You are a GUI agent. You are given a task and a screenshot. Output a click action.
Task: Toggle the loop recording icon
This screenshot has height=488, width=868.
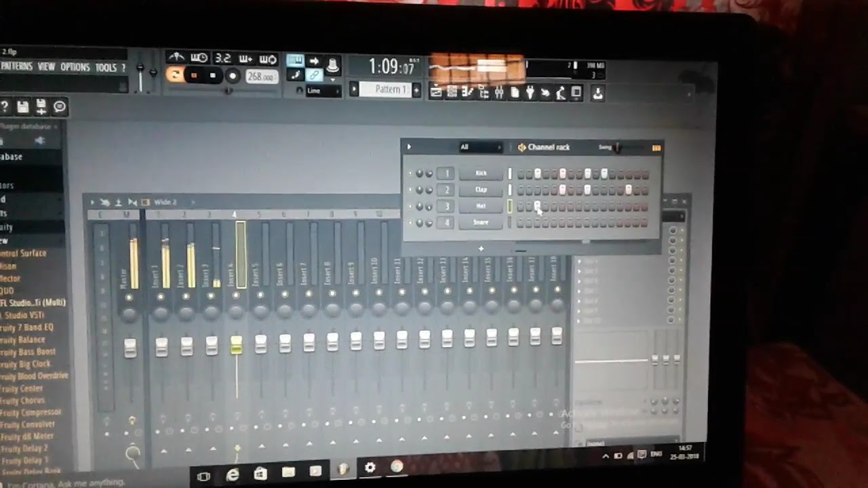(x=268, y=60)
